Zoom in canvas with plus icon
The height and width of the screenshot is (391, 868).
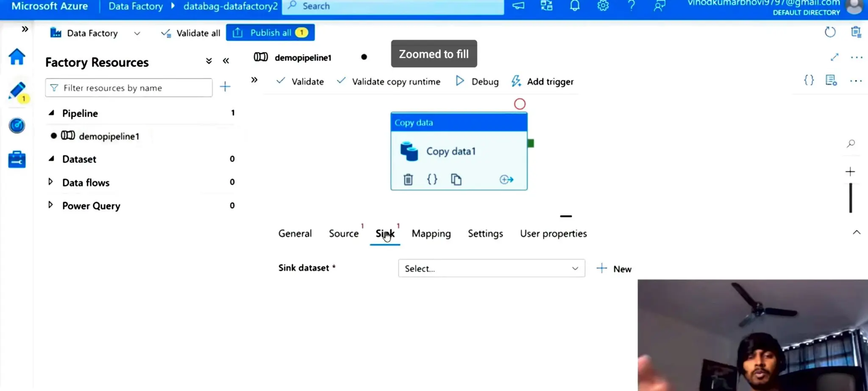[850, 171]
